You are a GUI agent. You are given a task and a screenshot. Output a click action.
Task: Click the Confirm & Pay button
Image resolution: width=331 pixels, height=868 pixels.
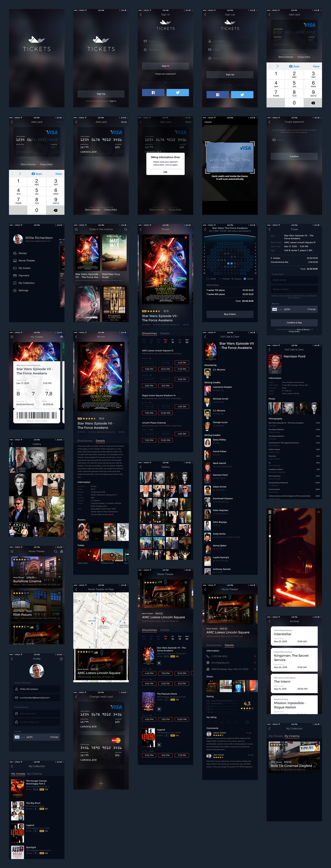[x=294, y=323]
